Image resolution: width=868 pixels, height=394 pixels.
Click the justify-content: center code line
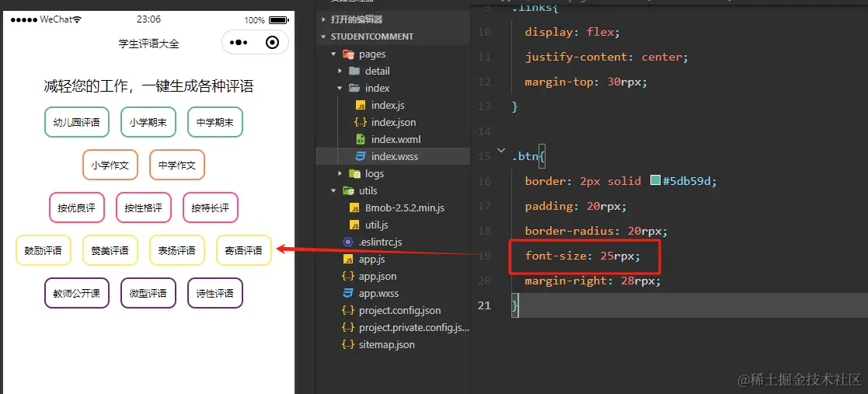click(607, 57)
